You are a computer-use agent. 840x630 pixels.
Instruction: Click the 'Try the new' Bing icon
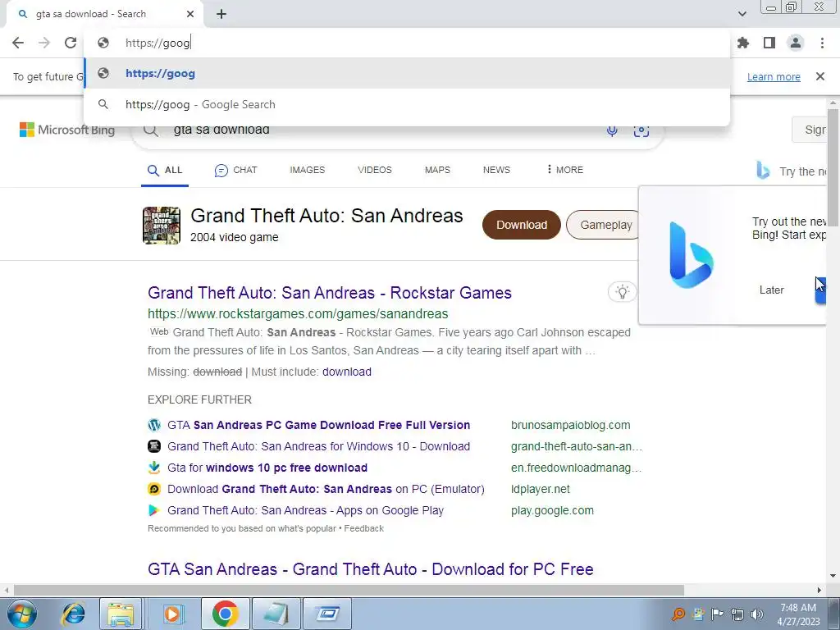tap(763, 171)
